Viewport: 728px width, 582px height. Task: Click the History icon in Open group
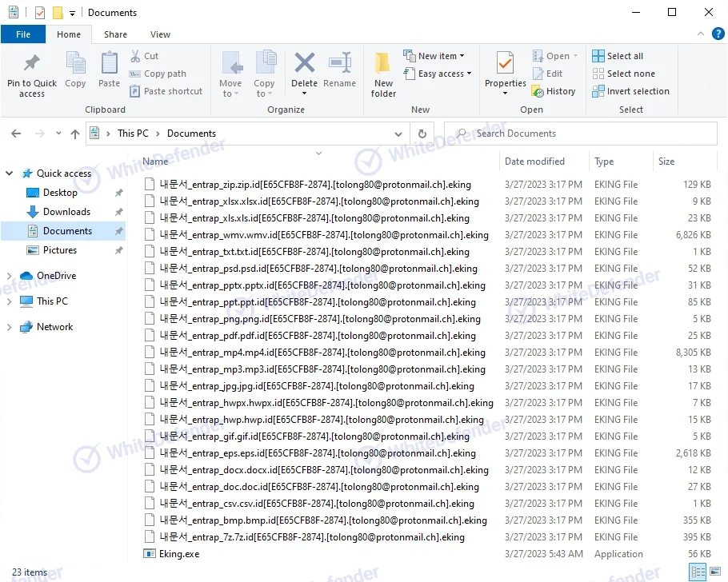(553, 91)
